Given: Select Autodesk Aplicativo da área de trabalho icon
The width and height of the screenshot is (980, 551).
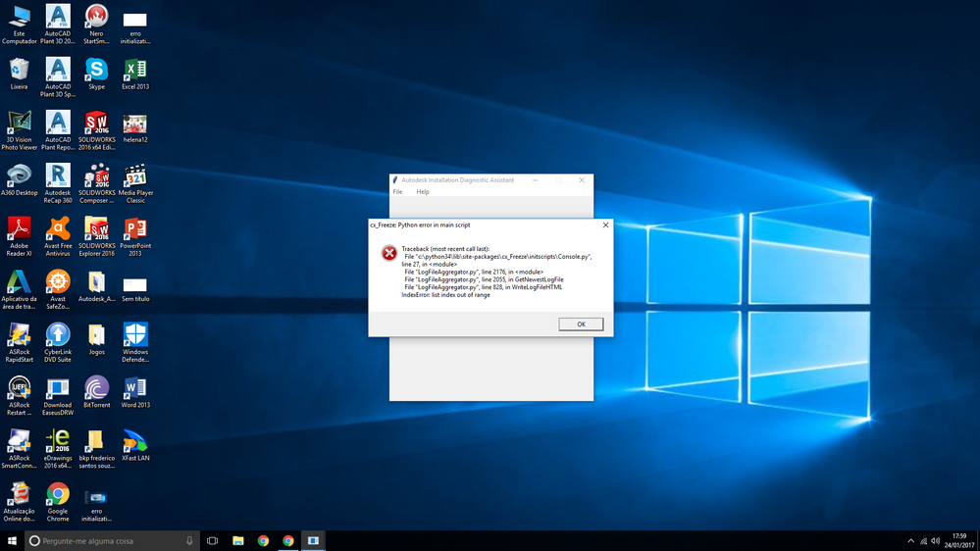Looking at the screenshot, I should pyautogui.click(x=20, y=290).
